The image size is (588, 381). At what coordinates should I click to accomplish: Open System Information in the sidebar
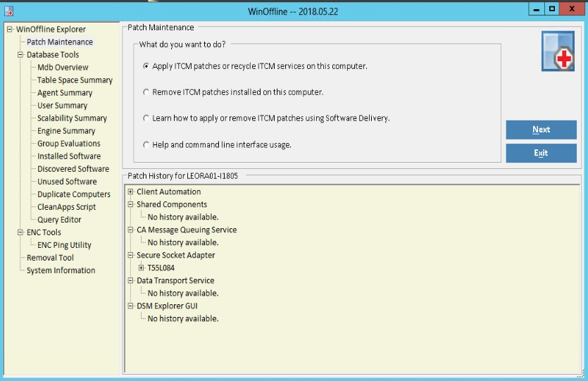coord(61,270)
